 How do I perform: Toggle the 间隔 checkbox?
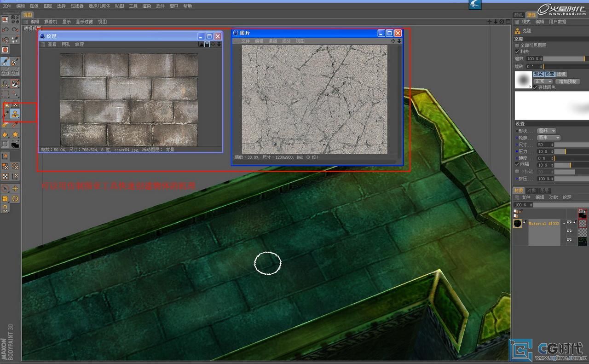[517, 164]
